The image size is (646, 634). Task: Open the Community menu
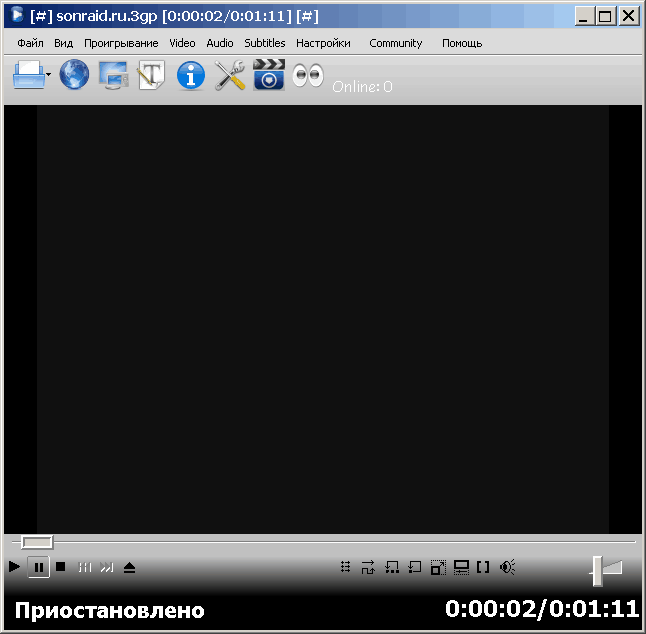(x=396, y=43)
